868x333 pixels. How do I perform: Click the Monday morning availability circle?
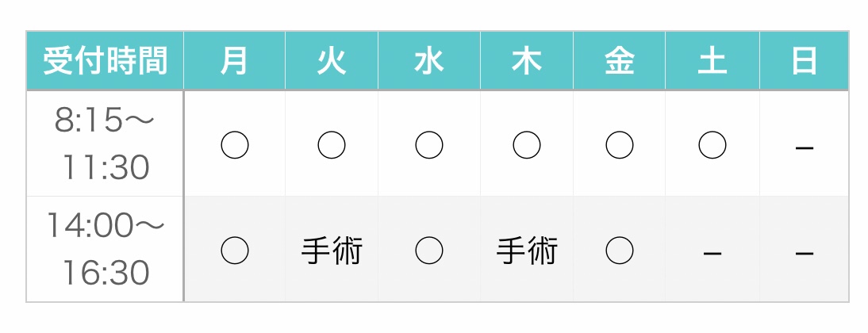(234, 144)
